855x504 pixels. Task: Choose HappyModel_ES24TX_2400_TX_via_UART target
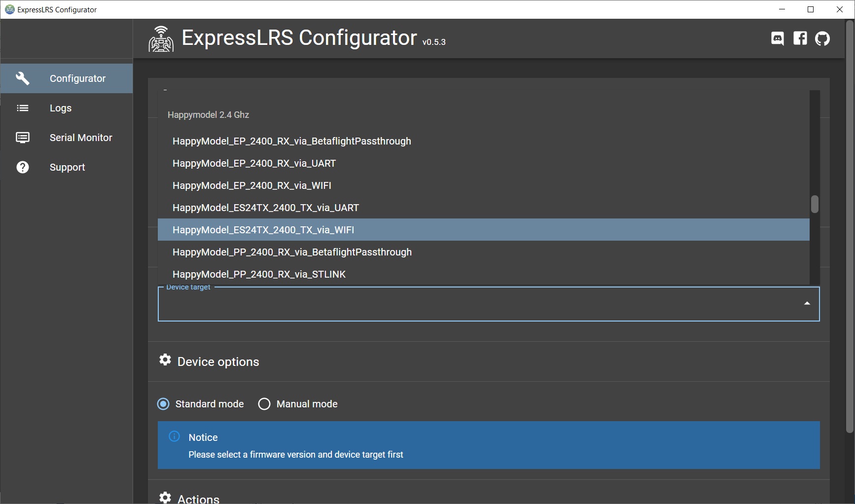tap(484, 208)
